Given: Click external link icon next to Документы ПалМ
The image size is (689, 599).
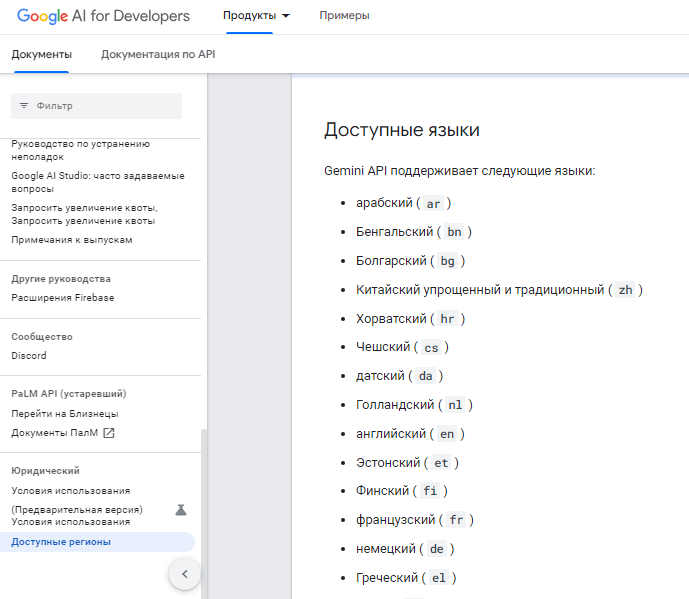Looking at the screenshot, I should (109, 433).
